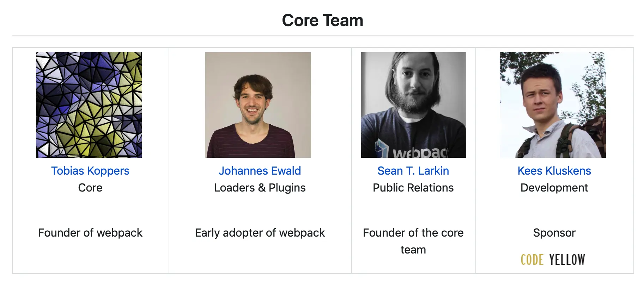Click the Founder of webpack description
The image size is (644, 288).
(x=90, y=233)
